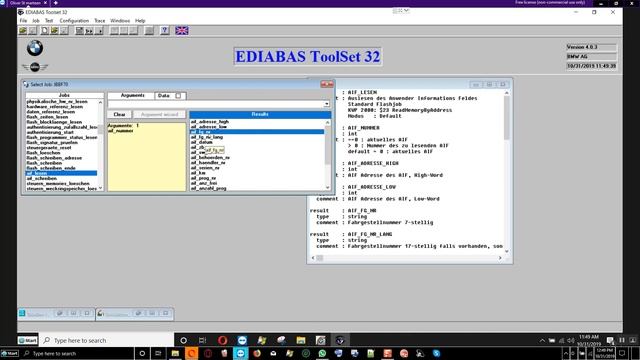The image size is (640, 360).
Task: Open the Trace menu
Action: click(x=100, y=20)
